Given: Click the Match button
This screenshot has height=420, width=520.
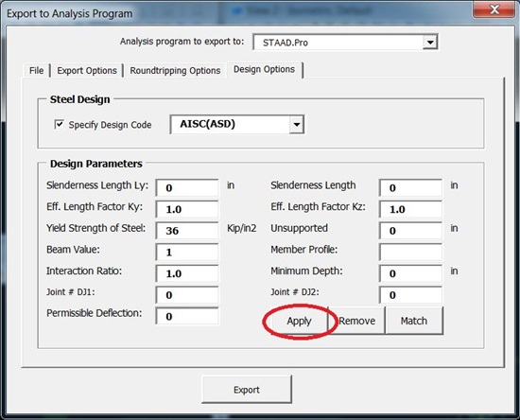Looking at the screenshot, I should pos(414,321).
